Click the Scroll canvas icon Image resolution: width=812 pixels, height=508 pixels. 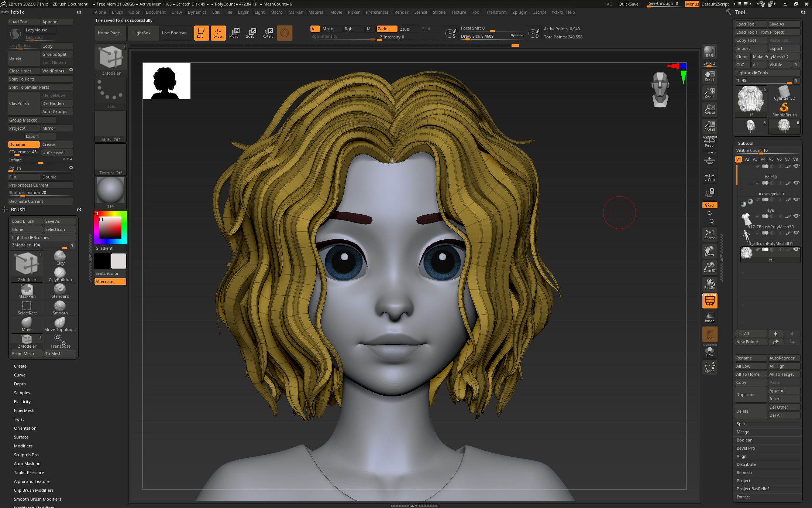click(x=709, y=76)
